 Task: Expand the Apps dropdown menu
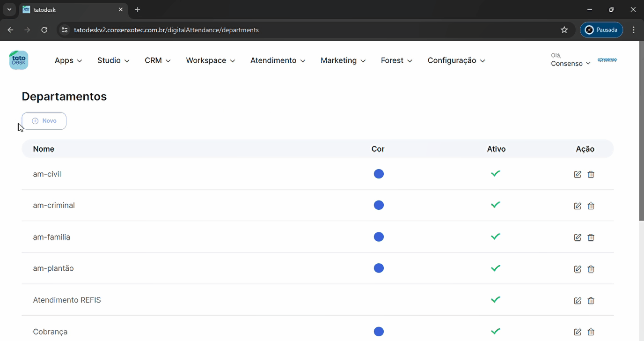[68, 60]
